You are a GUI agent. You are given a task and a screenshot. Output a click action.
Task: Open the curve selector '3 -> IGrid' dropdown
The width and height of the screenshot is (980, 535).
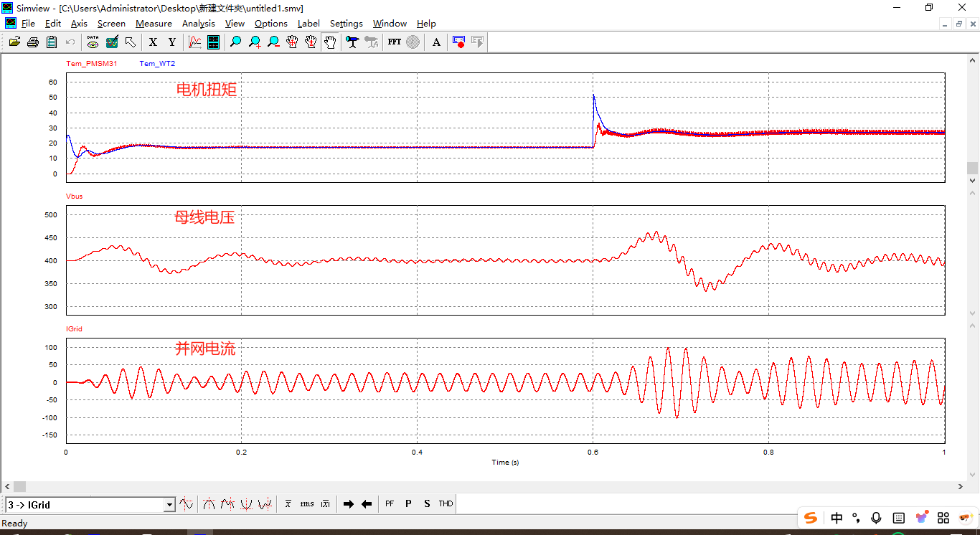(x=169, y=505)
